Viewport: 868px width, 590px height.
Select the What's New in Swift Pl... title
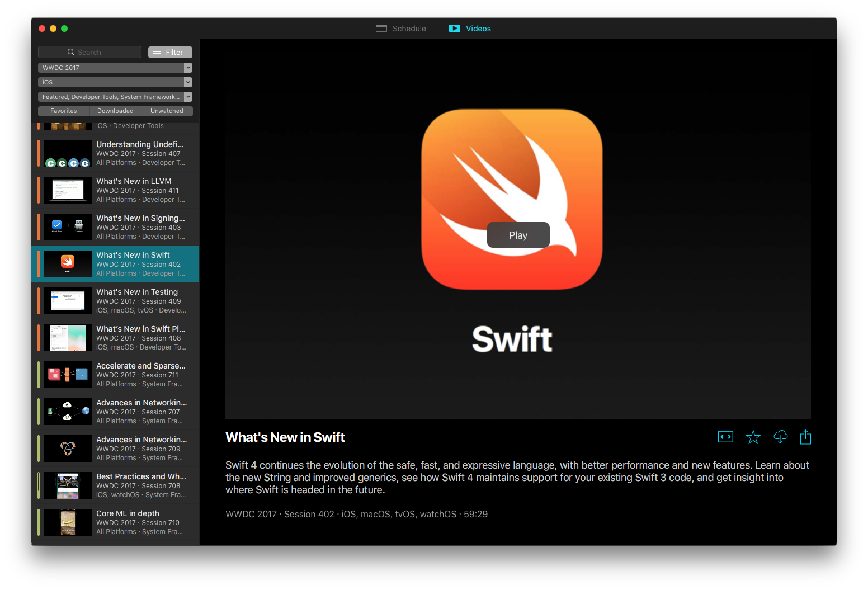(140, 329)
